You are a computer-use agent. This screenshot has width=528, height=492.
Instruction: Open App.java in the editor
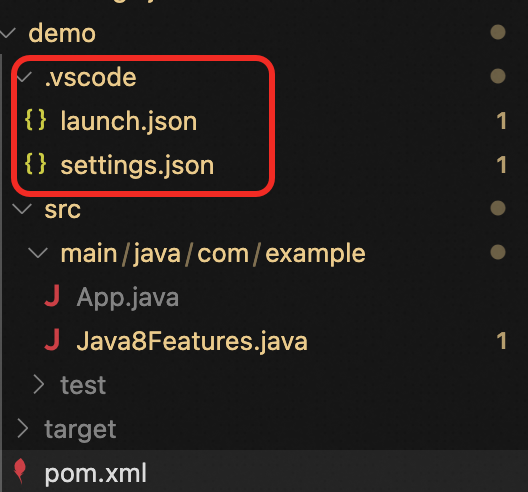[128, 297]
